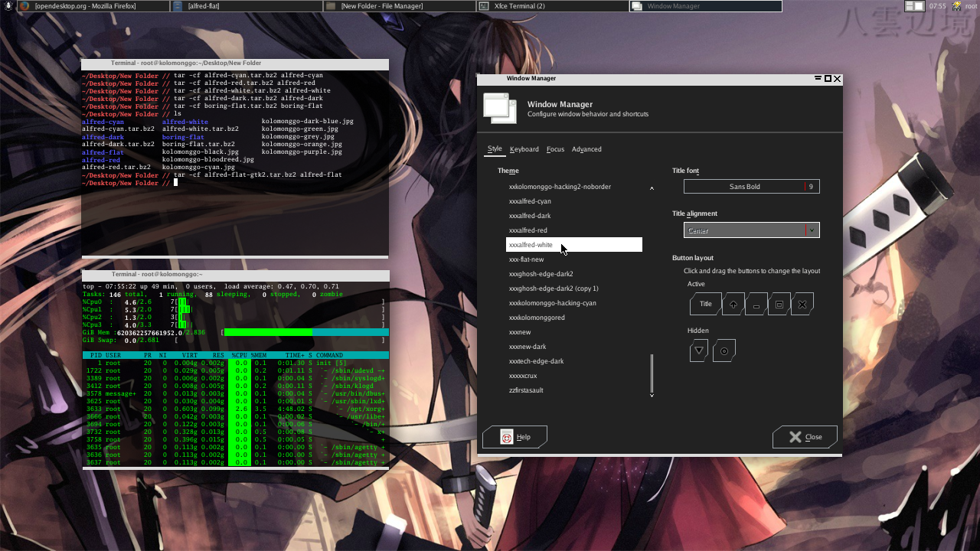Viewport: 980px width, 551px height.
Task: Select the xxxalfred-cyan theme
Action: coord(574,201)
